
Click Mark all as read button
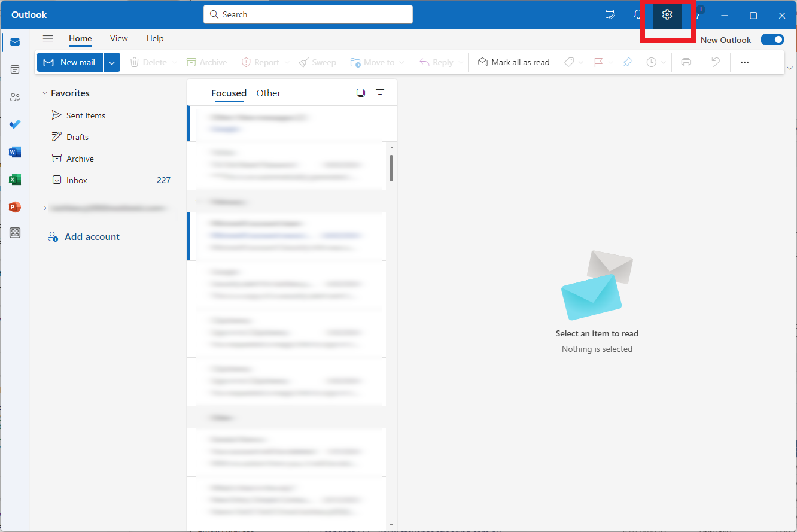pos(513,62)
